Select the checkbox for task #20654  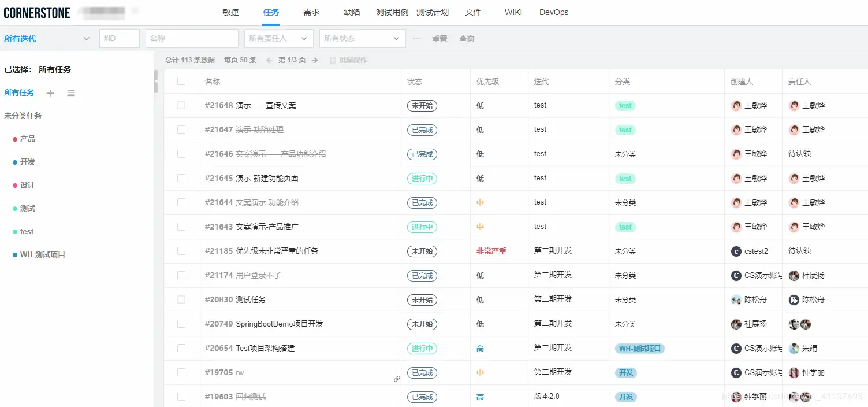coord(181,348)
